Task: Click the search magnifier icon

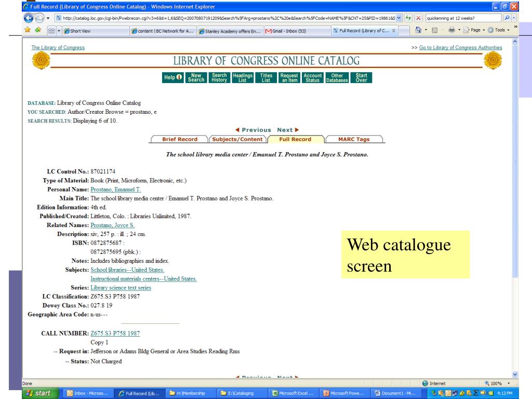Action: (507, 18)
